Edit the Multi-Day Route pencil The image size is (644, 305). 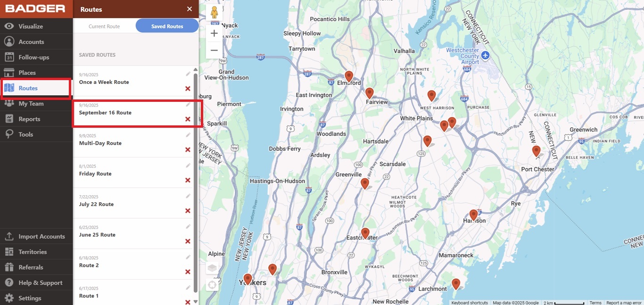[x=188, y=135]
